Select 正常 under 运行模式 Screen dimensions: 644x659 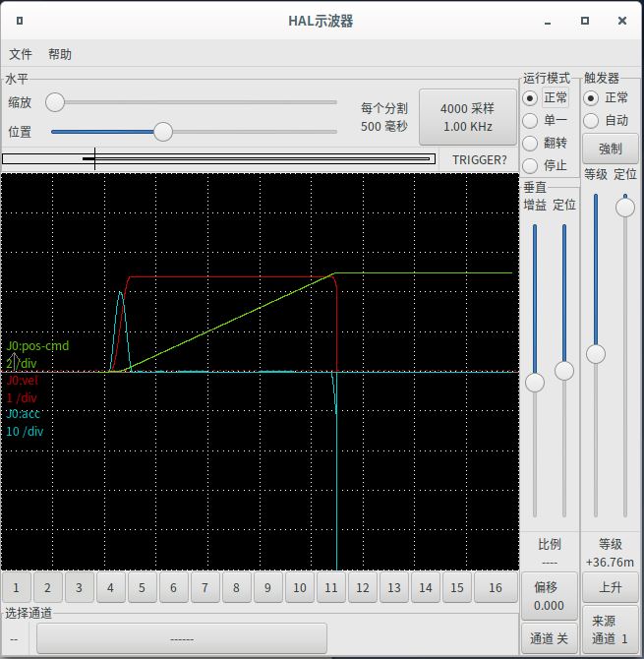coord(546,98)
